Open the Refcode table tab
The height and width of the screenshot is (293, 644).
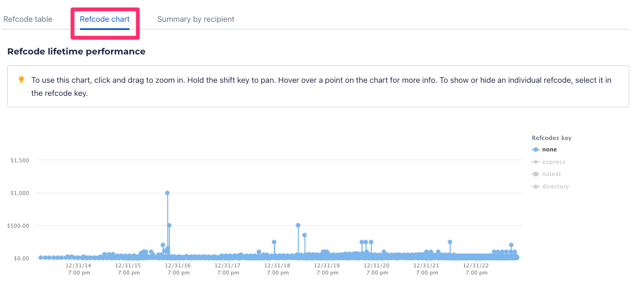click(x=28, y=19)
